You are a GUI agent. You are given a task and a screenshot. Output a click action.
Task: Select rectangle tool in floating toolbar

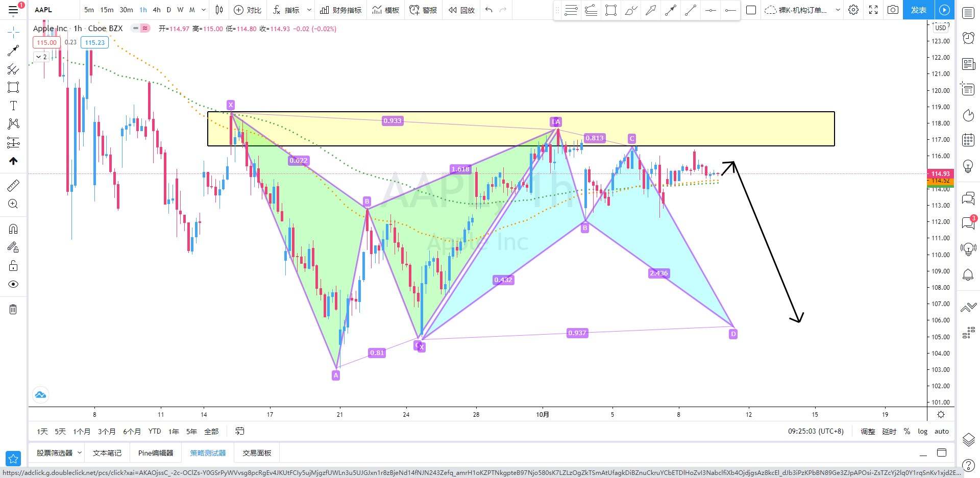coord(611,10)
